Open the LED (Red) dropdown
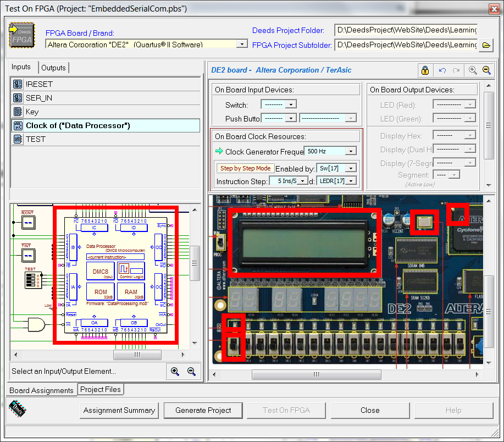The image size is (504, 442). [x=470, y=104]
